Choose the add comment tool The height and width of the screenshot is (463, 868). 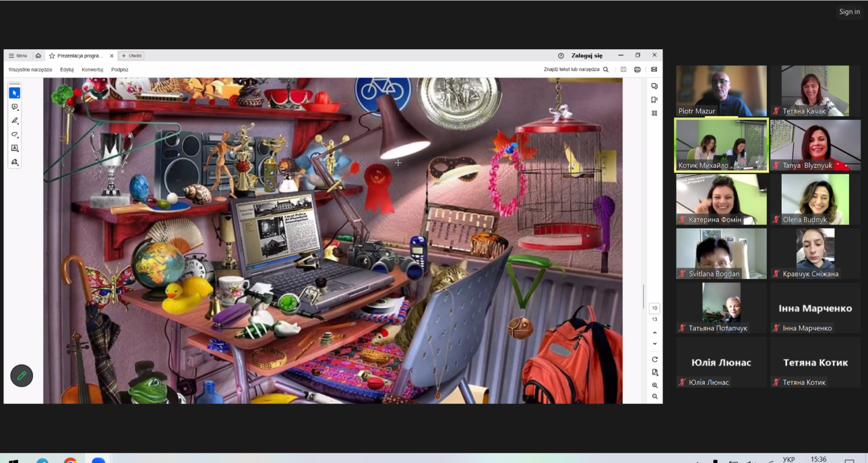coord(15,107)
